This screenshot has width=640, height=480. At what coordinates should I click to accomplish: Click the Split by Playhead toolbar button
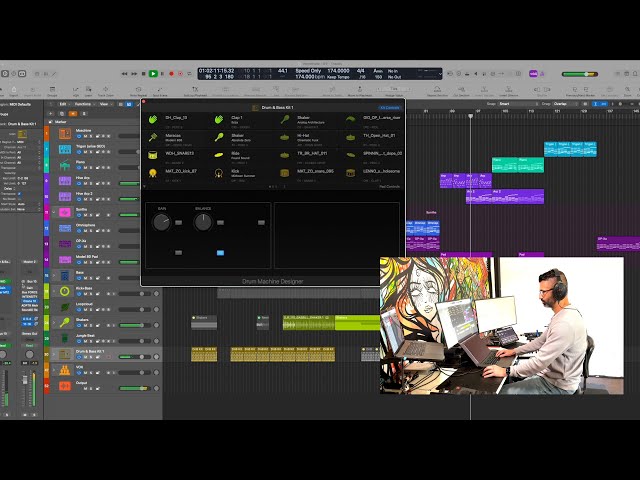pos(195,91)
